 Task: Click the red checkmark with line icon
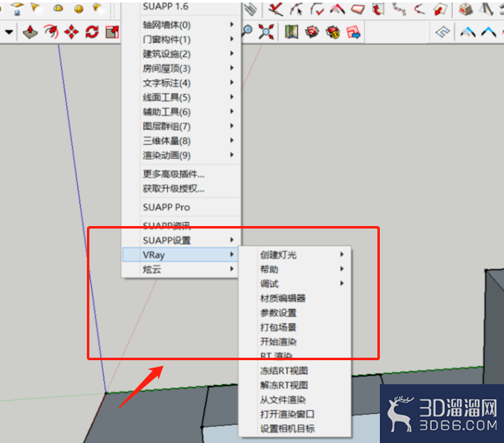click(x=276, y=8)
